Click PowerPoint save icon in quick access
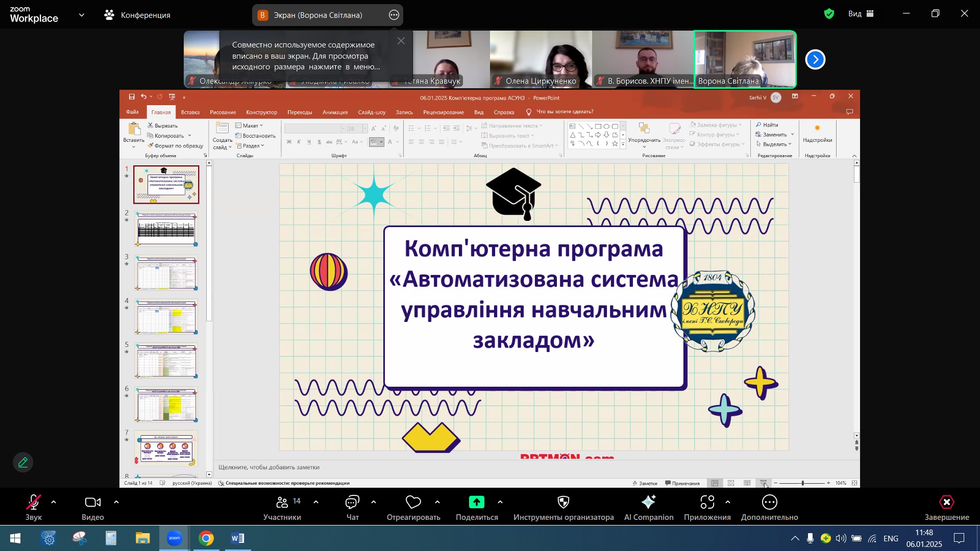 (x=132, y=97)
